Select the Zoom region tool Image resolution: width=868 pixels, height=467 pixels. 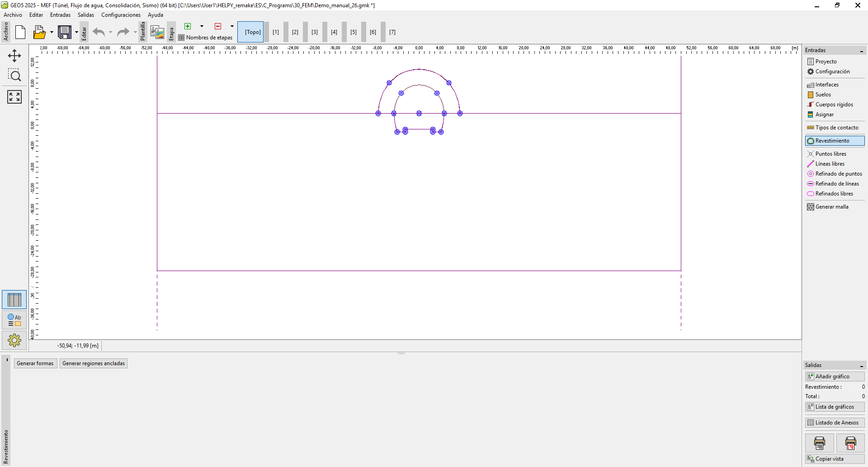click(14, 76)
